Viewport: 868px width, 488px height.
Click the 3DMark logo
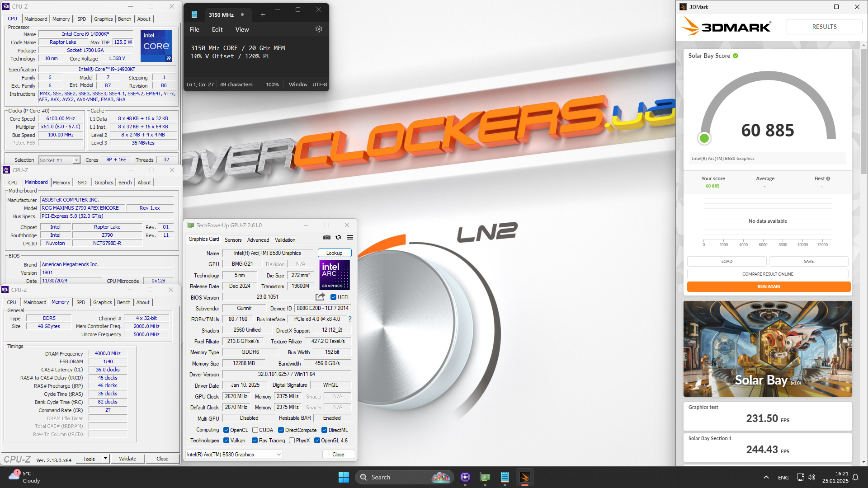(726, 26)
